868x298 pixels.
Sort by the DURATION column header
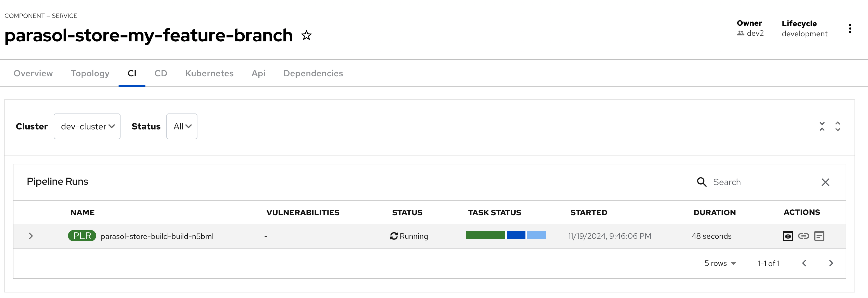point(714,212)
